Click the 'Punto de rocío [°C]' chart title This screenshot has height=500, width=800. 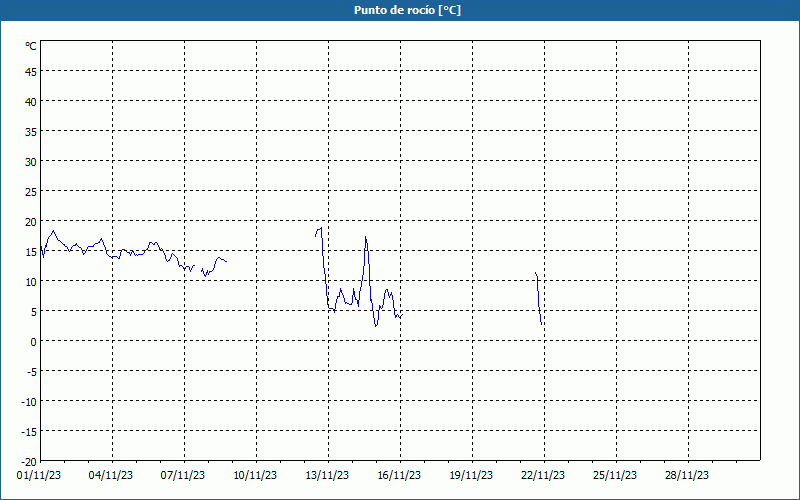tap(407, 10)
